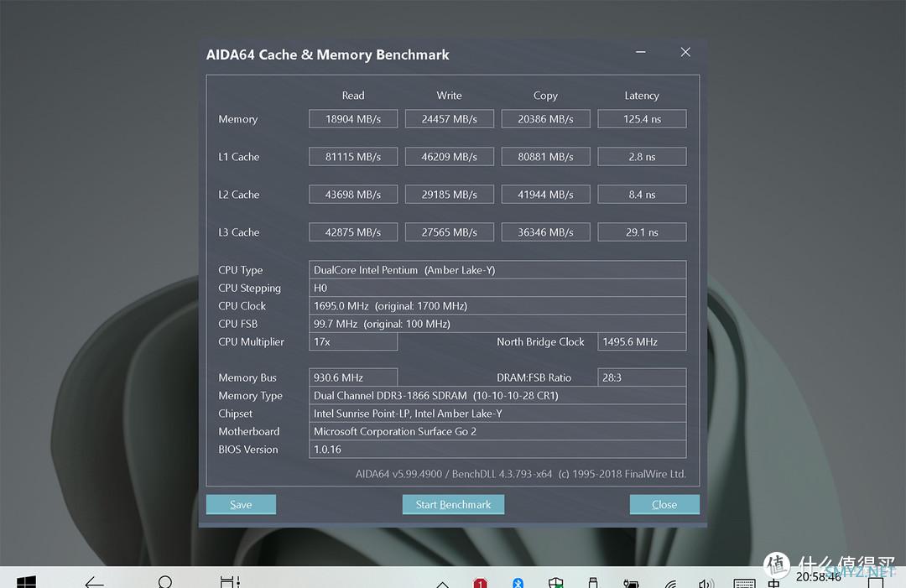Click L2 Cache Read 43698 MB/s
Image resolution: width=906 pixels, height=588 pixels.
[353, 195]
